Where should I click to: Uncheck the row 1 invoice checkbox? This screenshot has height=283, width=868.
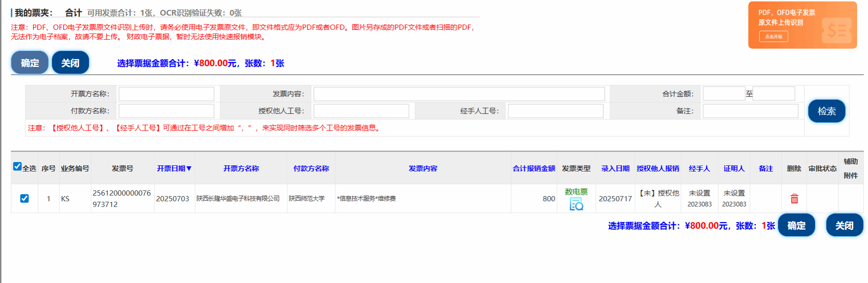(x=25, y=198)
